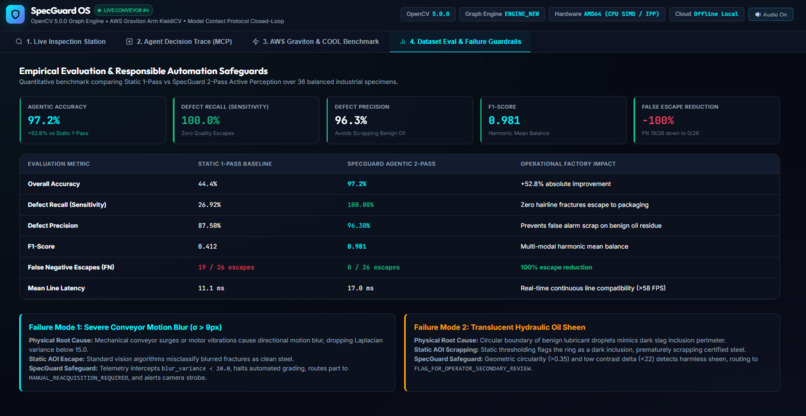This screenshot has height=416, width=806.
Task: Click the F1-Score row label in table
Action: (x=41, y=247)
